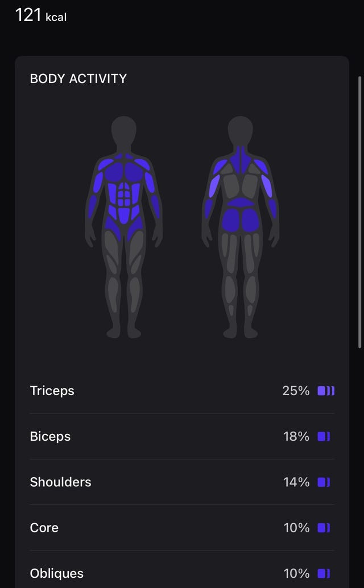The image size is (364, 588).
Task: Click the Shoulders activity indicator icon
Action: [x=324, y=482]
